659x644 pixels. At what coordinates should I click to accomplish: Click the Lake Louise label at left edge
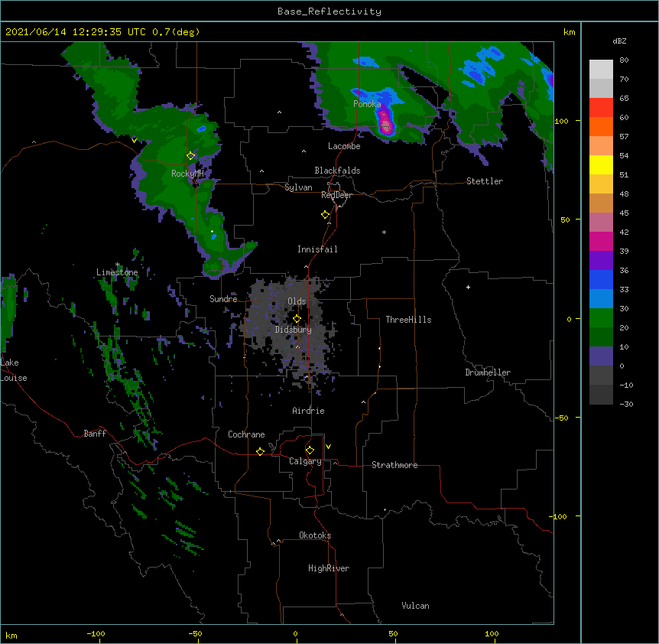tap(14, 370)
